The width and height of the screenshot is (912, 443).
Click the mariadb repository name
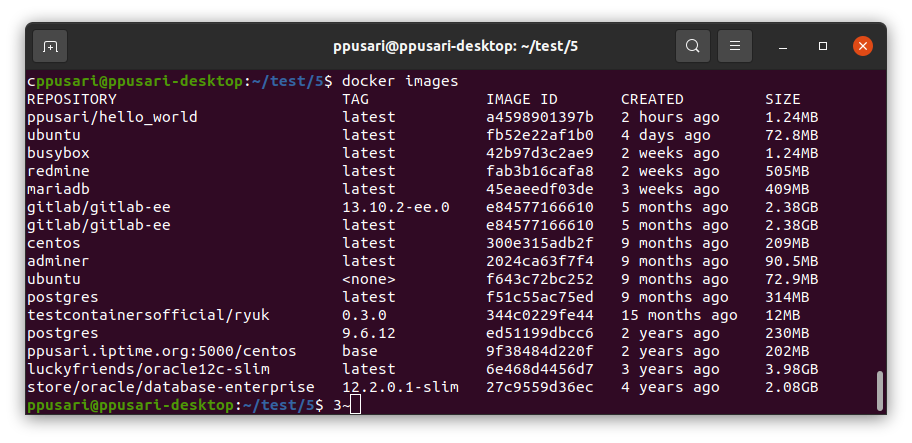tap(58, 190)
